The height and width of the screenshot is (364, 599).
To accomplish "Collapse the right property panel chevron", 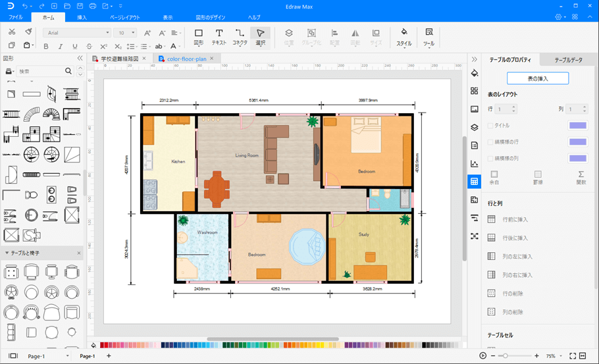I will (x=474, y=59).
